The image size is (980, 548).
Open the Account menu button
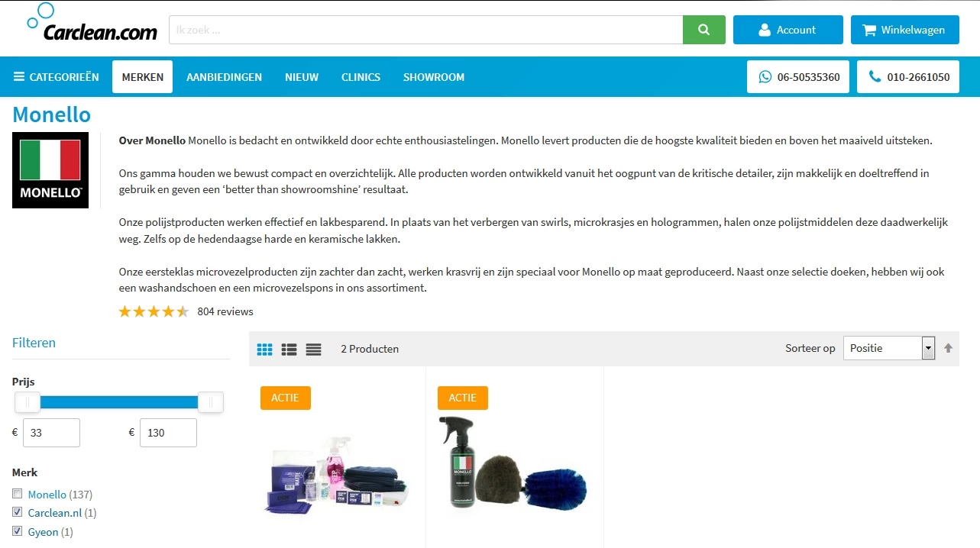(788, 30)
